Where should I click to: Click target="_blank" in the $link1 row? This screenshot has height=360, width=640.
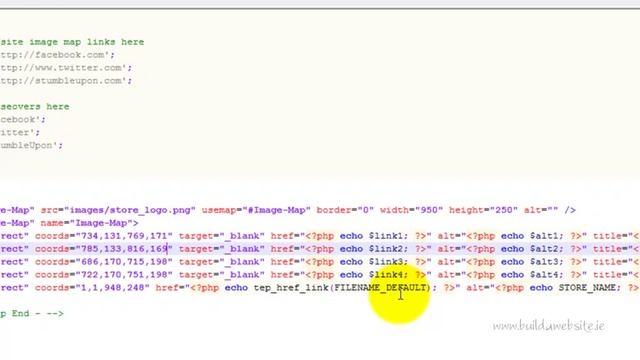[x=222, y=236]
